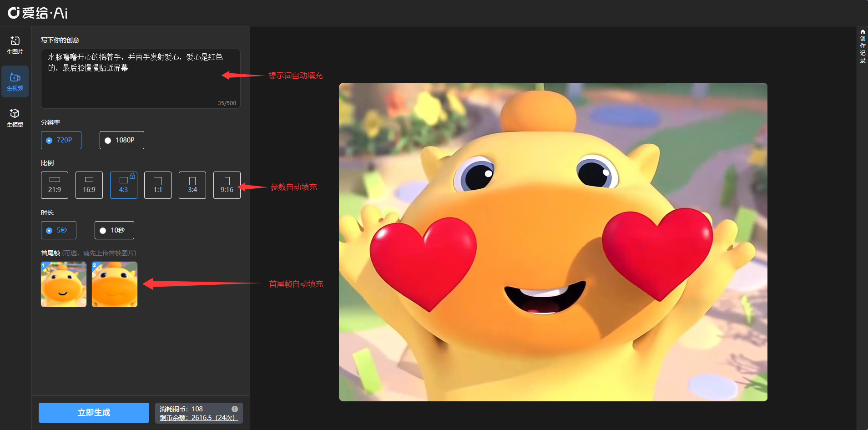Click the 写下你的创意 label
The height and width of the screenshot is (430, 868).
[60, 40]
